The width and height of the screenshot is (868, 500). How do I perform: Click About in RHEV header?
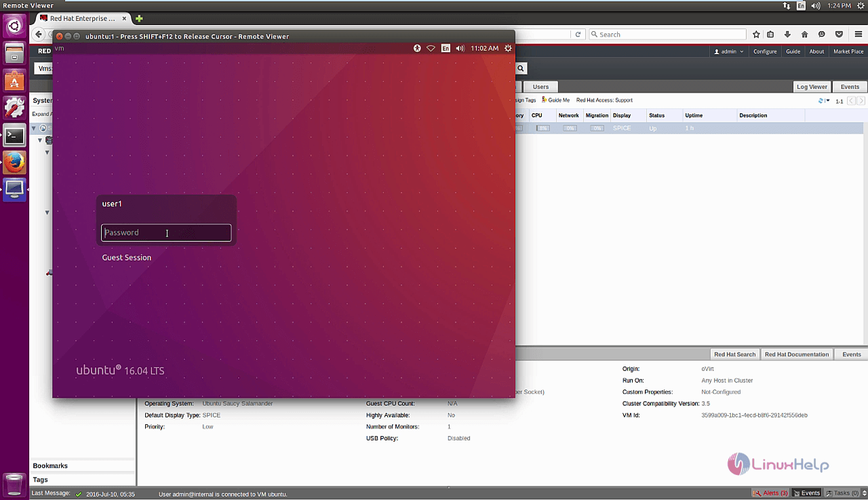pos(816,51)
